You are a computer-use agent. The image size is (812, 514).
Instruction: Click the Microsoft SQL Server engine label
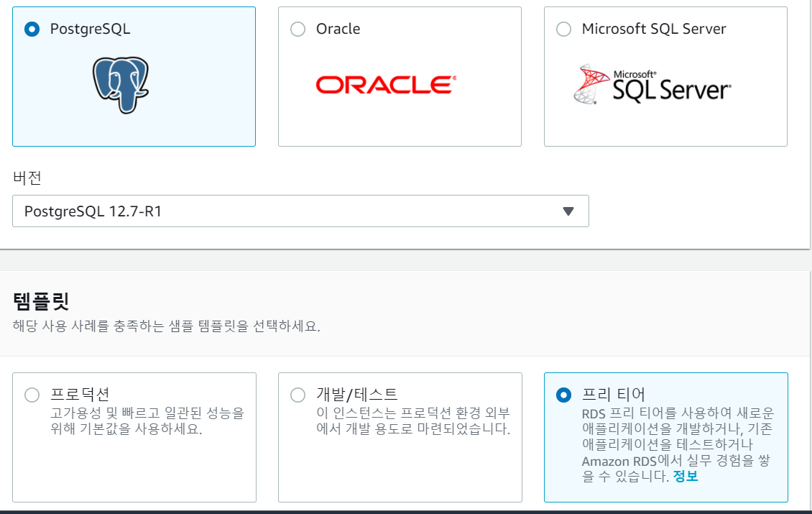(653, 29)
